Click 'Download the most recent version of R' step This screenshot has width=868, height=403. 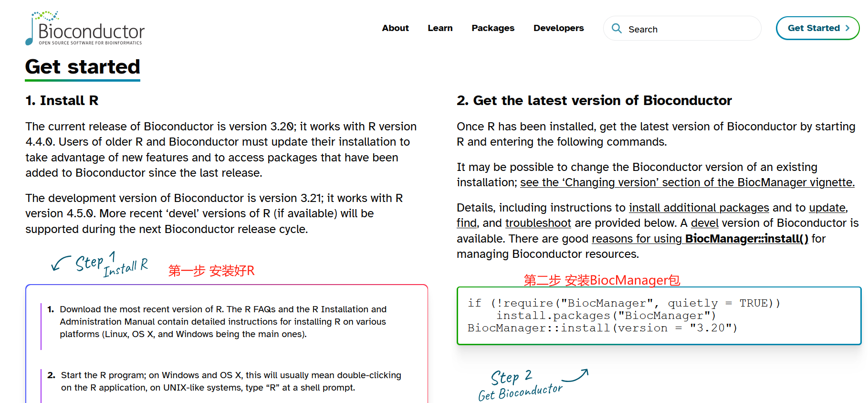(223, 322)
